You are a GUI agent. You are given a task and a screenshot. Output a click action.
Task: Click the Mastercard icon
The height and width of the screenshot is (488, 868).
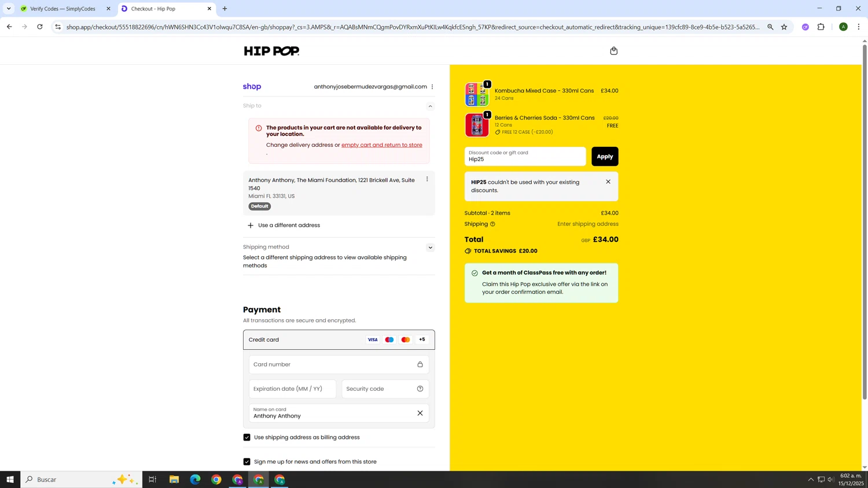click(406, 339)
